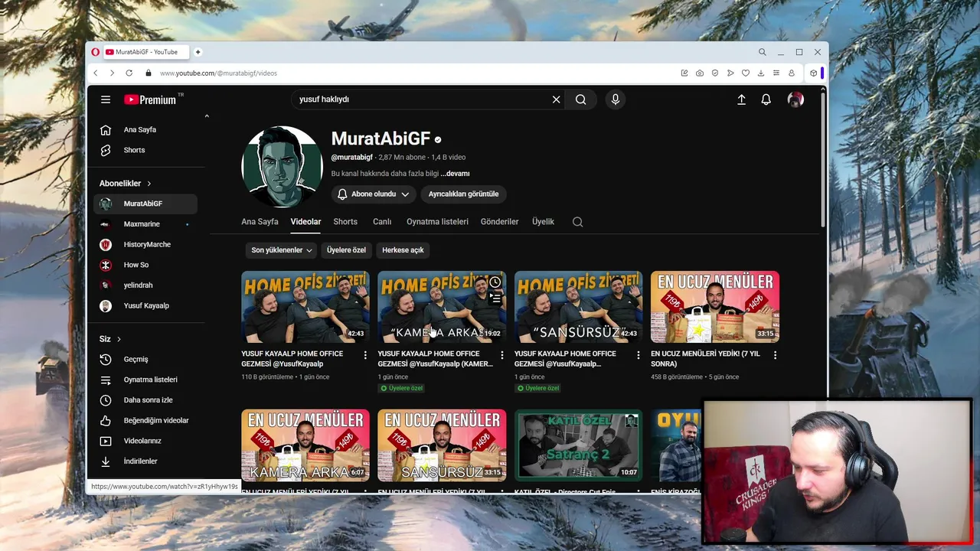This screenshot has height=551, width=980.
Task: Click the MuratAbiGF channel profile picture
Action: 282,167
